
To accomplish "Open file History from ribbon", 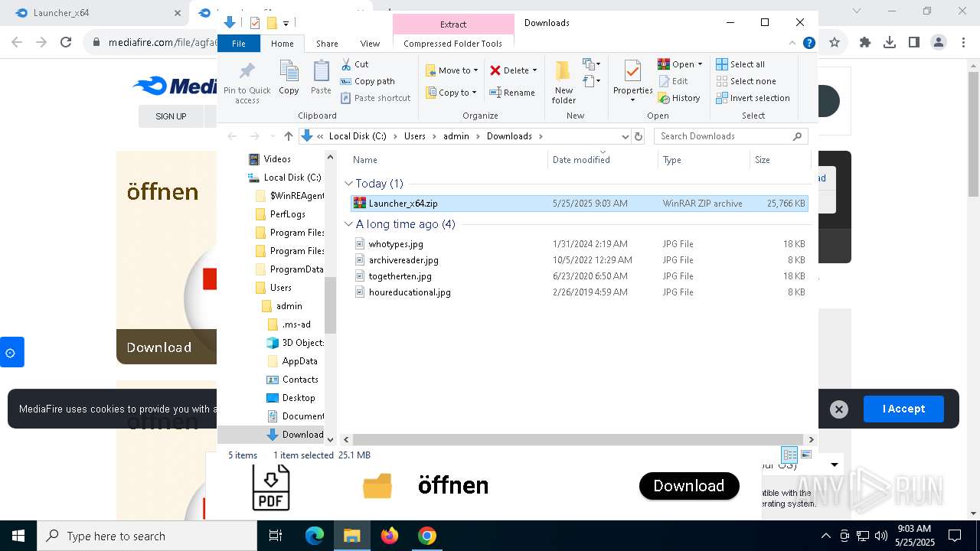I will [679, 98].
